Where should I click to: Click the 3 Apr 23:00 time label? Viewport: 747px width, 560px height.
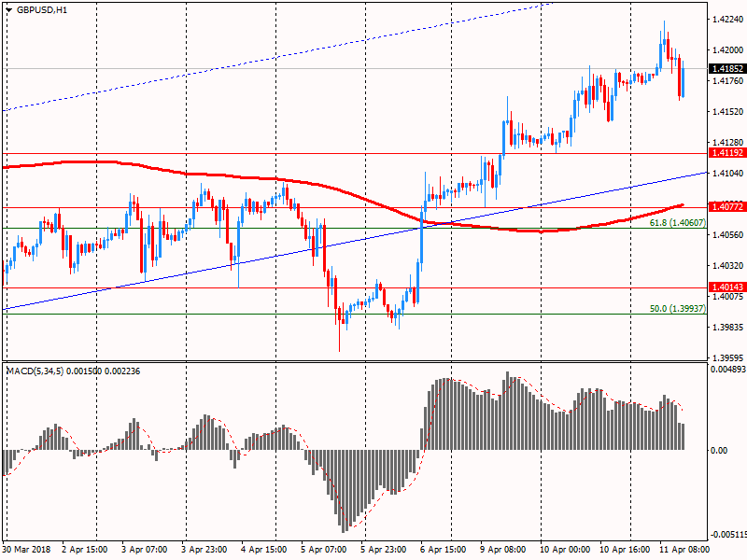(204, 550)
